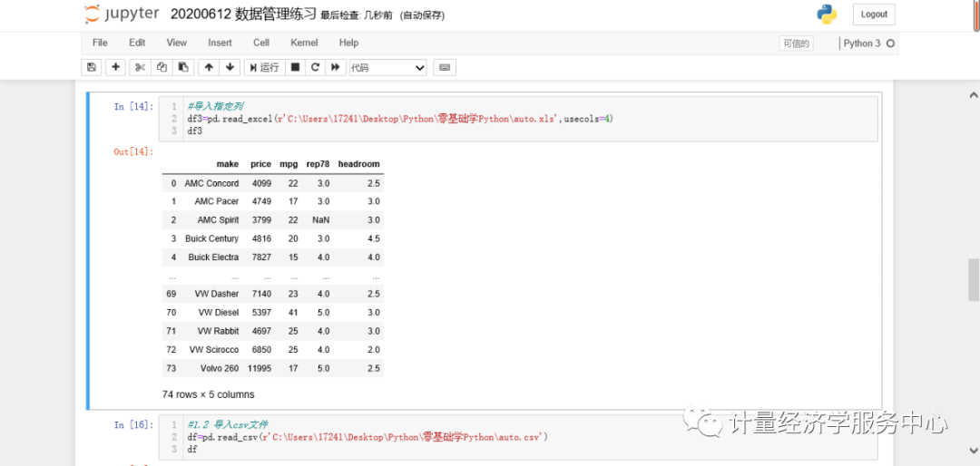This screenshot has height=466, width=980.
Task: Click the page vertical scrollbar thumb
Action: [973, 280]
